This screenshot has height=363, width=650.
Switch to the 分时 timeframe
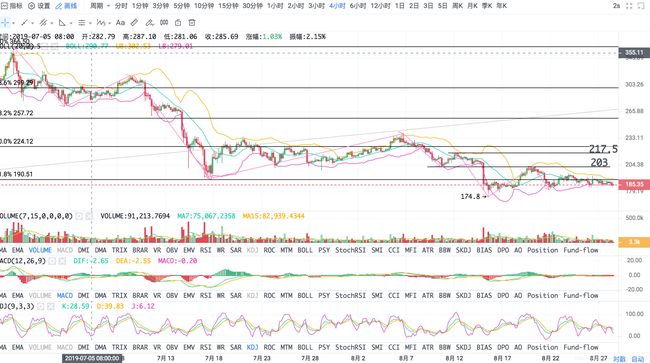click(x=121, y=6)
